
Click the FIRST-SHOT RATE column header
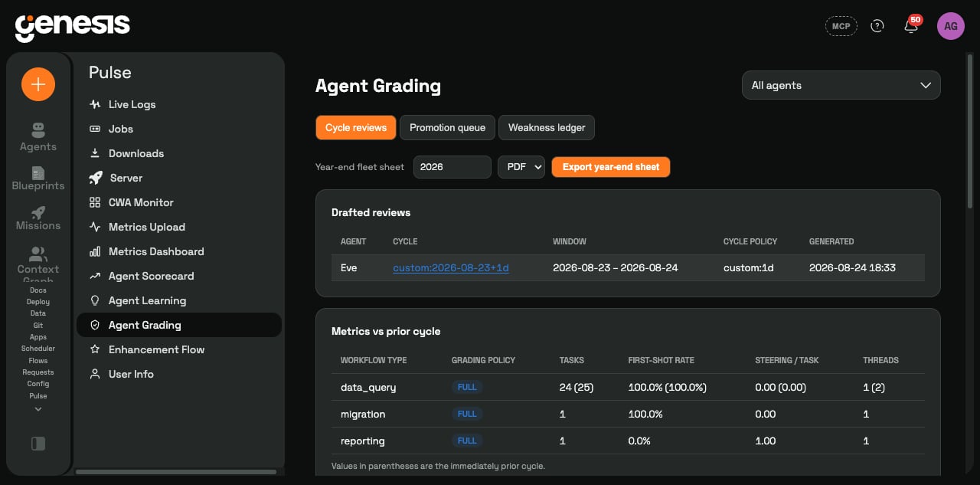pyautogui.click(x=661, y=360)
